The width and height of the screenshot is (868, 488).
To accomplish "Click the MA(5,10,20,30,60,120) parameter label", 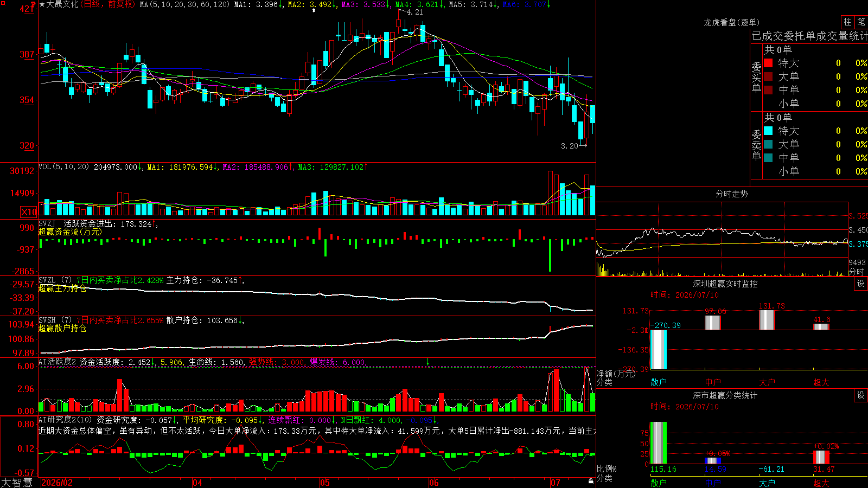I will (185, 4).
